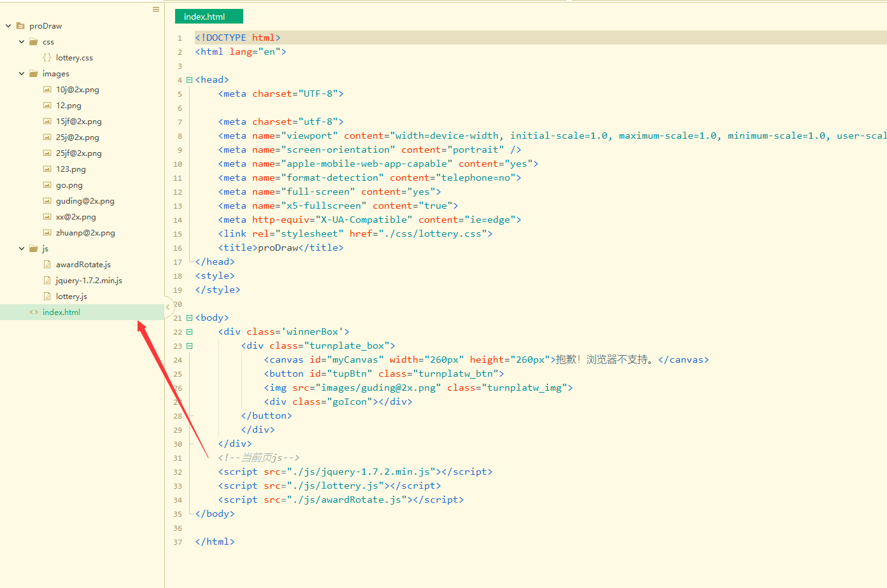Select 123.png in the tree
Viewport: 887px width, 588px height.
pos(71,169)
